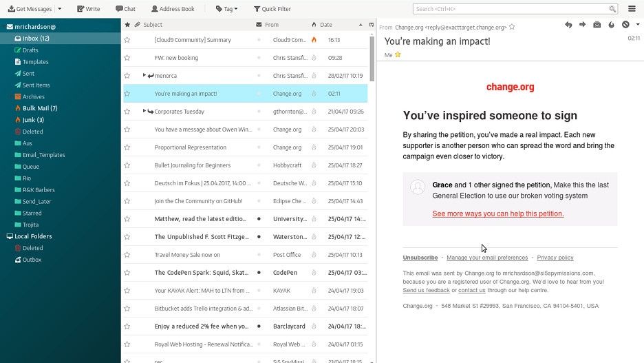The height and width of the screenshot is (363, 644).
Task: Open the Outbox folder
Action: tap(28, 260)
